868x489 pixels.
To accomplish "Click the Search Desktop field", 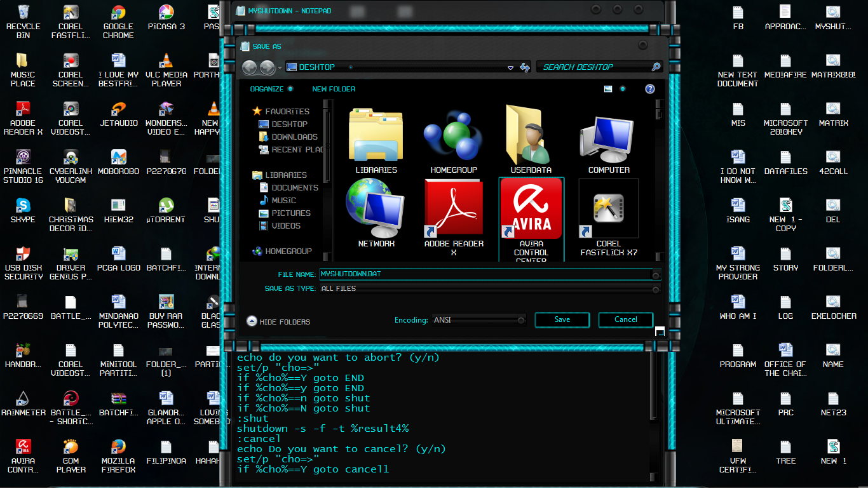I will click(599, 67).
